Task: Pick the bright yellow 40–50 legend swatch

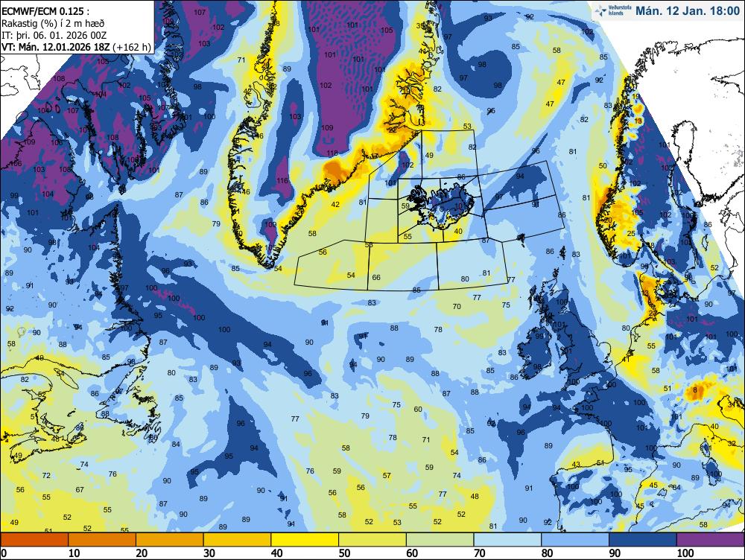Action: 305,540
